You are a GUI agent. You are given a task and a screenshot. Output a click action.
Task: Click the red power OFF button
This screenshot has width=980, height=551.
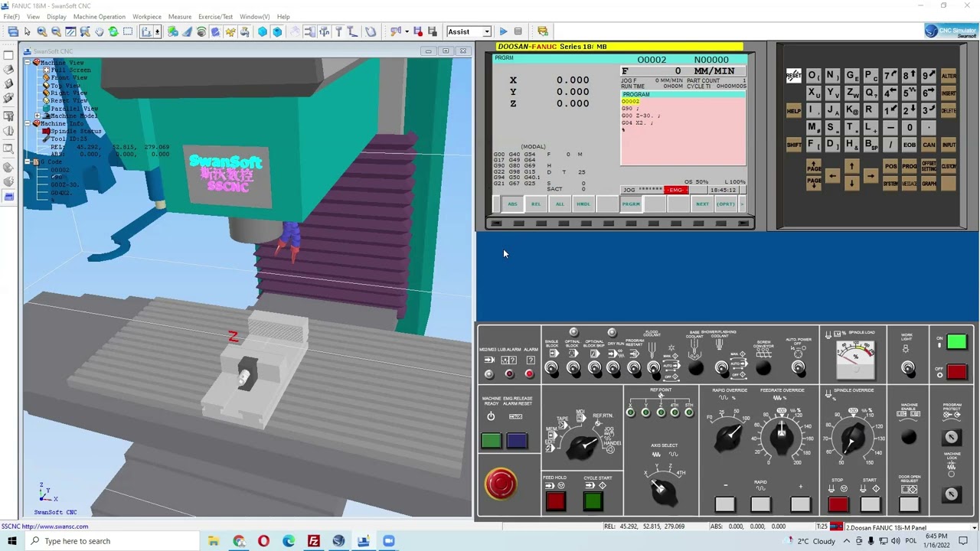(x=956, y=372)
